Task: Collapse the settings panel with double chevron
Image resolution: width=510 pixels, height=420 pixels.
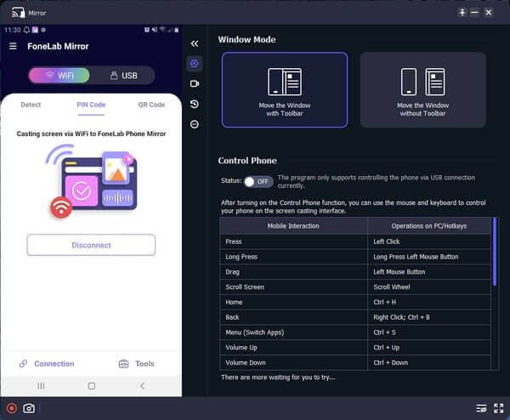Action: pos(195,43)
